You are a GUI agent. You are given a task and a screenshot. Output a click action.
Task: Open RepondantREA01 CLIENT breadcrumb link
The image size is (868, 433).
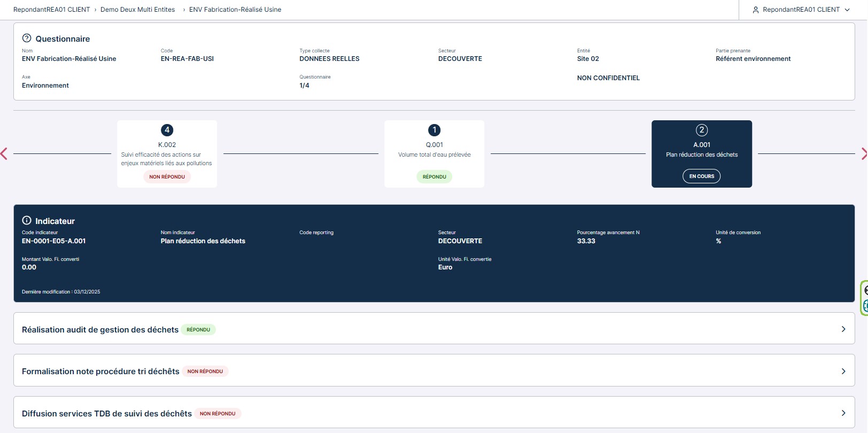[52, 10]
